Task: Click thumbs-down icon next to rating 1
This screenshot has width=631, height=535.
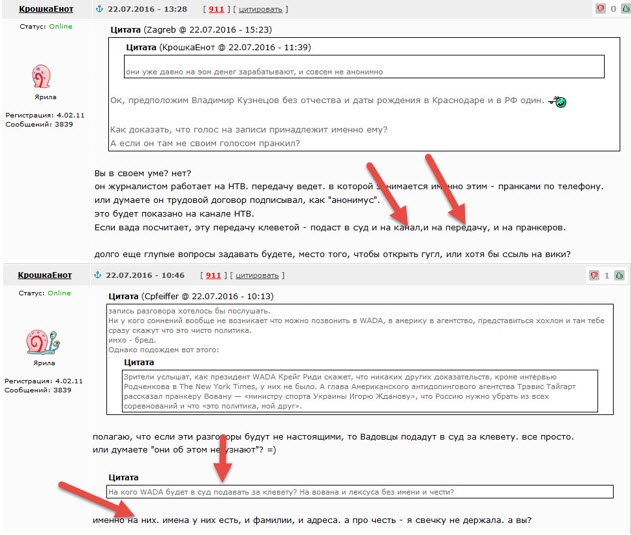Action: coord(594,275)
